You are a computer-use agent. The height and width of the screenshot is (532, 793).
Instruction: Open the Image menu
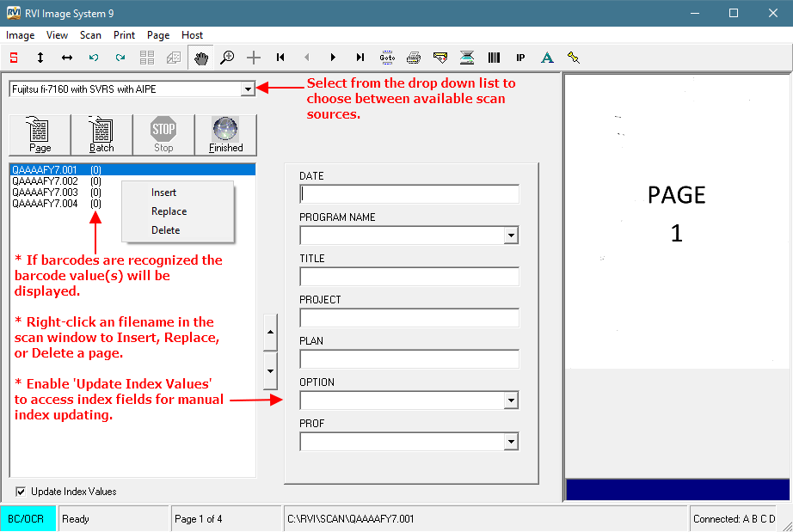[21, 35]
